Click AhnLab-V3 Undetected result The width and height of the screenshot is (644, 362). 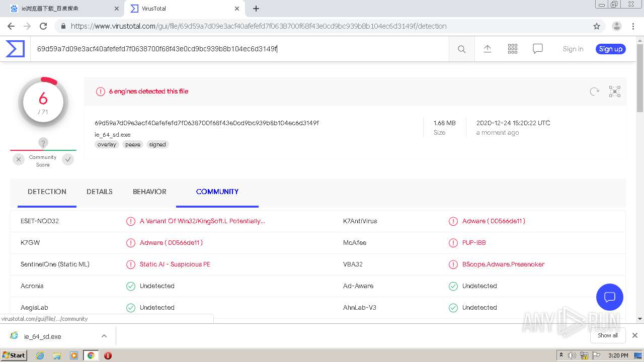479,307
